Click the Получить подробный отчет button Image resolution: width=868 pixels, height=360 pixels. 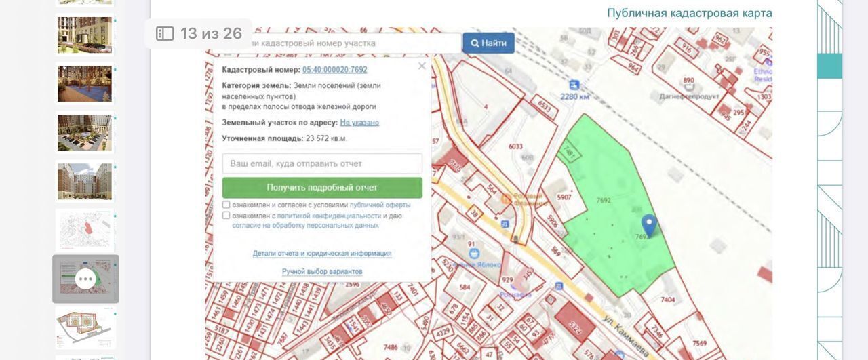[322, 188]
